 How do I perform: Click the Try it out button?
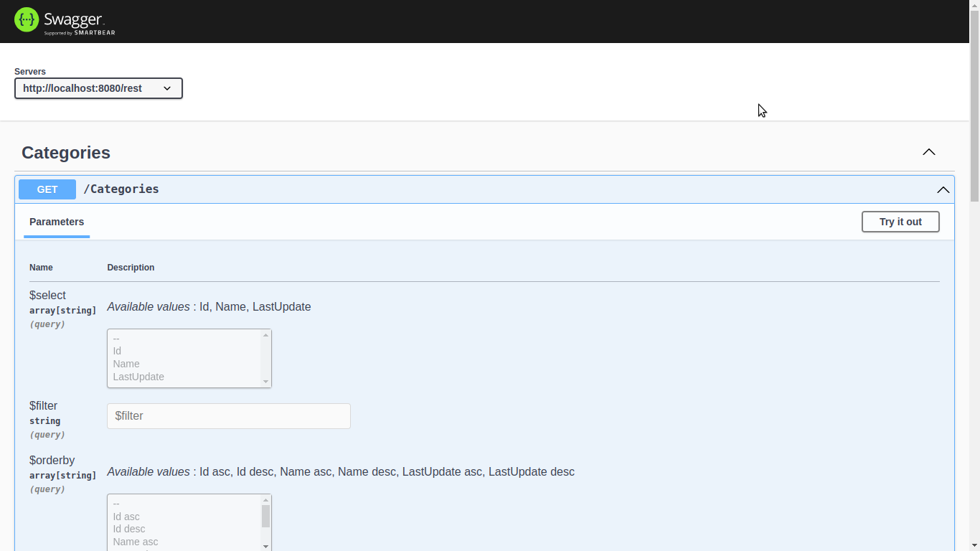(900, 222)
